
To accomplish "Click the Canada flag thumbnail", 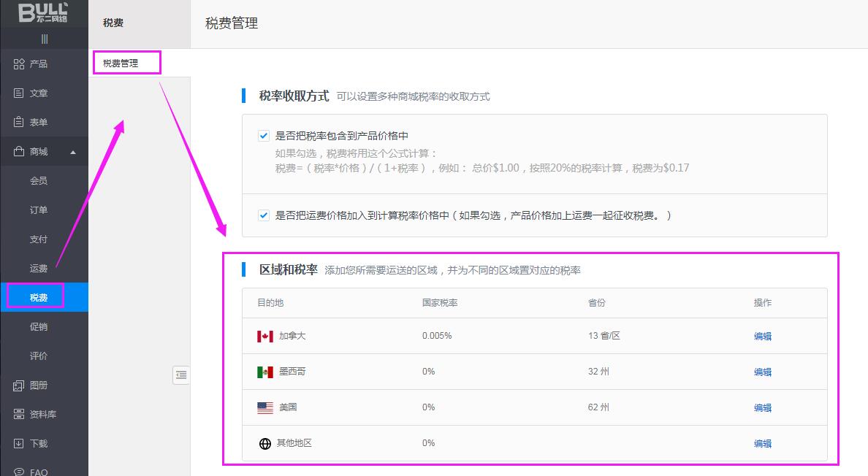I will 265,337.
